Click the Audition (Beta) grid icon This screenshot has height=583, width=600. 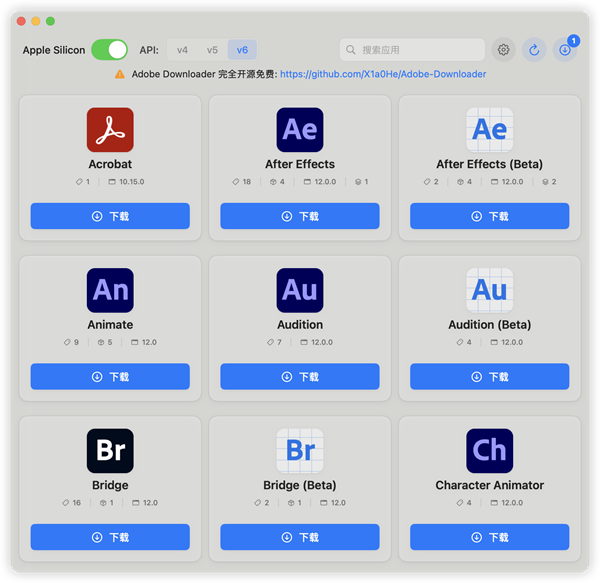[489, 290]
